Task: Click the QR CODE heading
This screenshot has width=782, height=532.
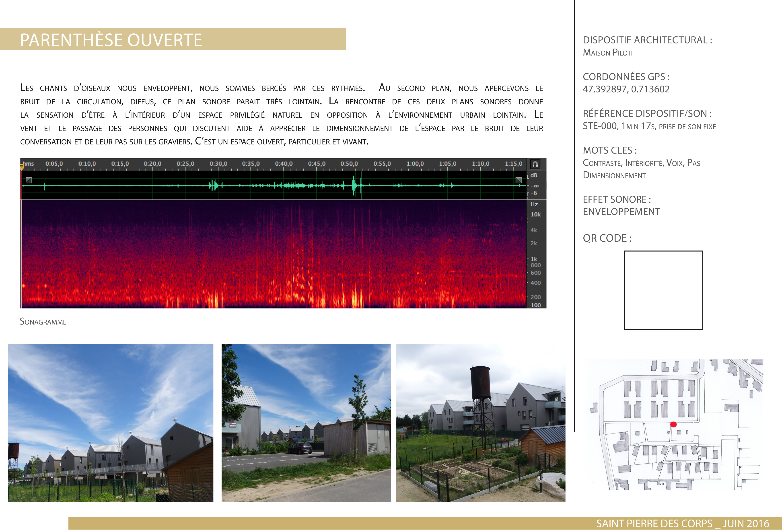Action: pyautogui.click(x=607, y=238)
